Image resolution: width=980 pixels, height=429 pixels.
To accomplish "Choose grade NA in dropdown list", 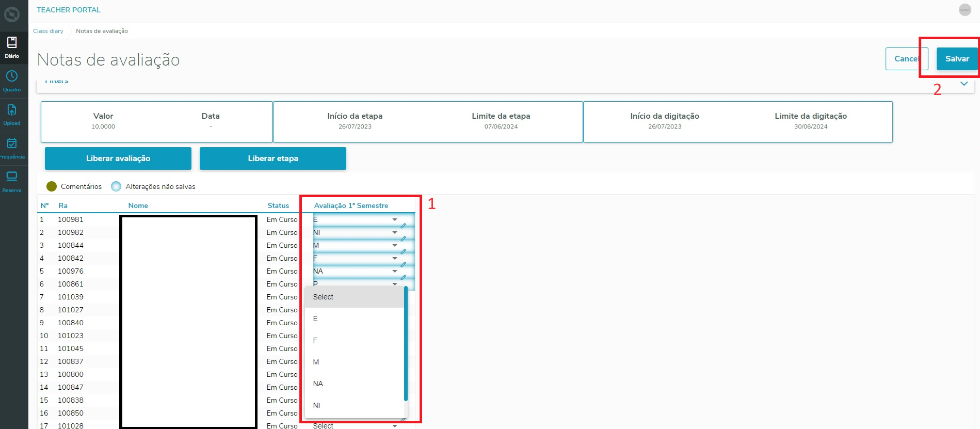I will coord(354,384).
